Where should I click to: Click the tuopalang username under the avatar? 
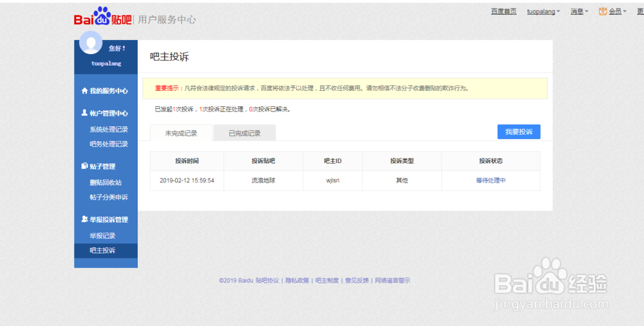106,64
